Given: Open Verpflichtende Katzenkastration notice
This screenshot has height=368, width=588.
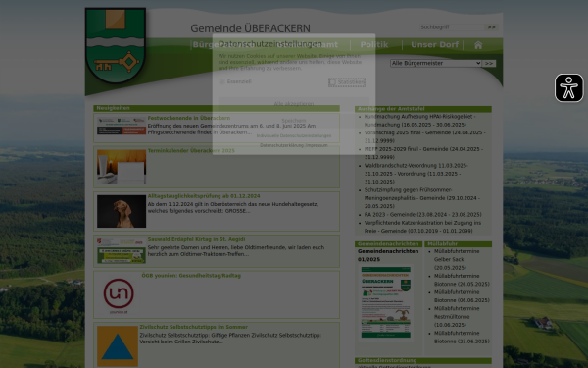Looking at the screenshot, I should [422, 227].
